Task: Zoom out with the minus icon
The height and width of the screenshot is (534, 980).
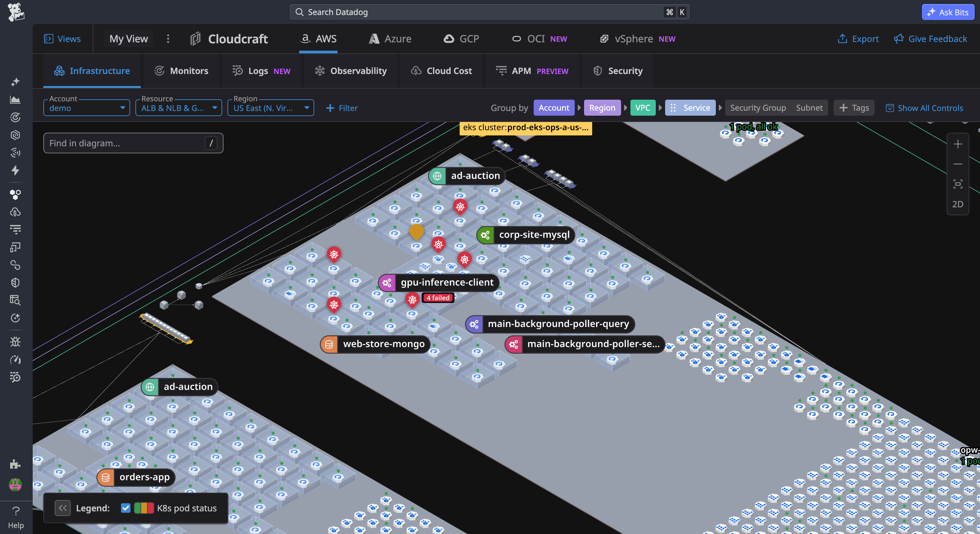Action: [958, 164]
